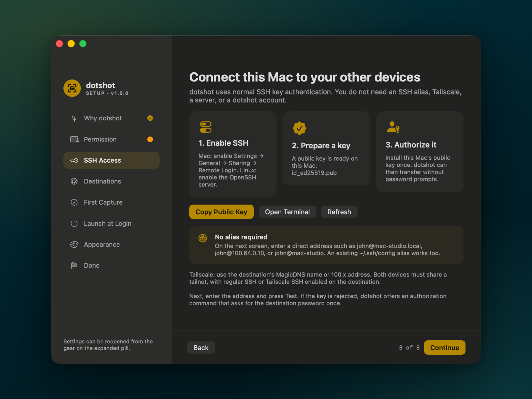Click the yellow minimize window button
Image resolution: width=532 pixels, height=399 pixels.
click(71, 44)
